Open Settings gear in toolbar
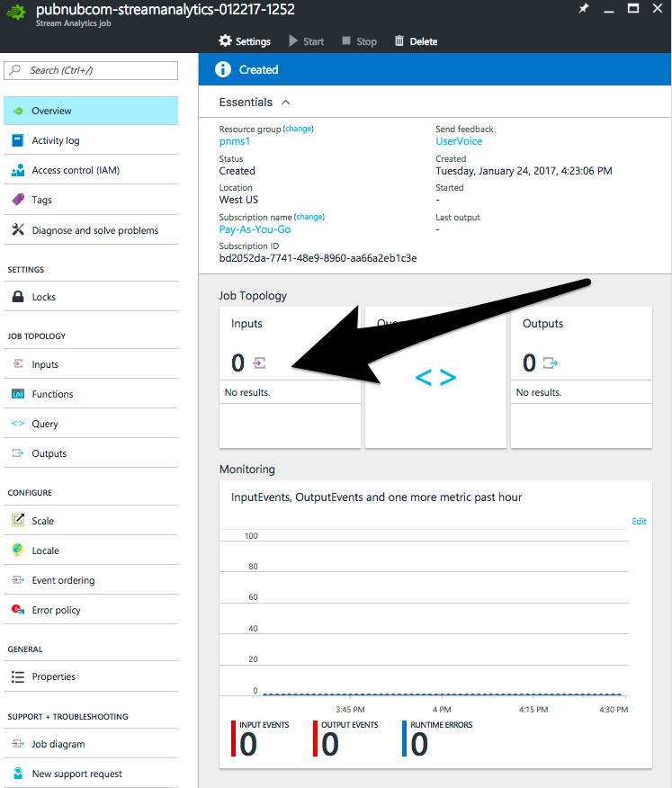 tap(225, 40)
